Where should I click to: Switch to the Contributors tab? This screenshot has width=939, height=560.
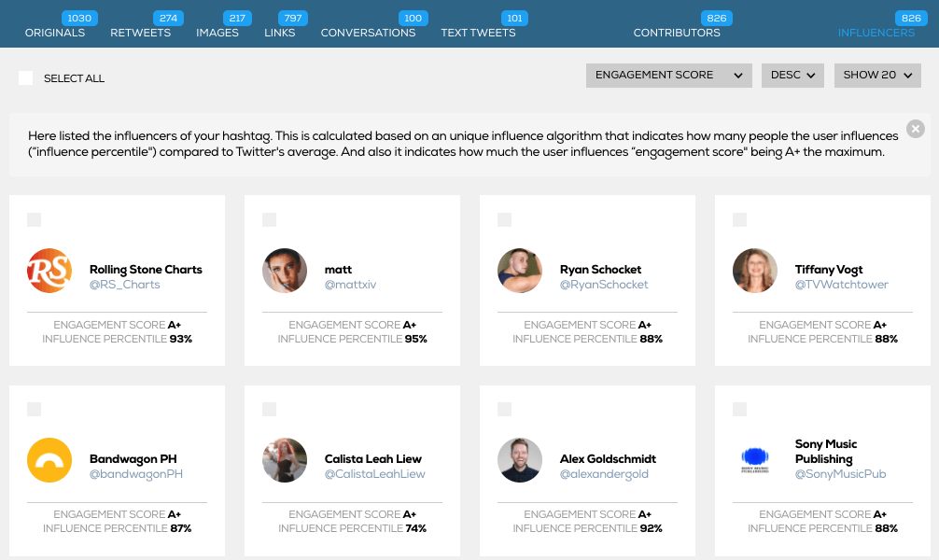677,33
